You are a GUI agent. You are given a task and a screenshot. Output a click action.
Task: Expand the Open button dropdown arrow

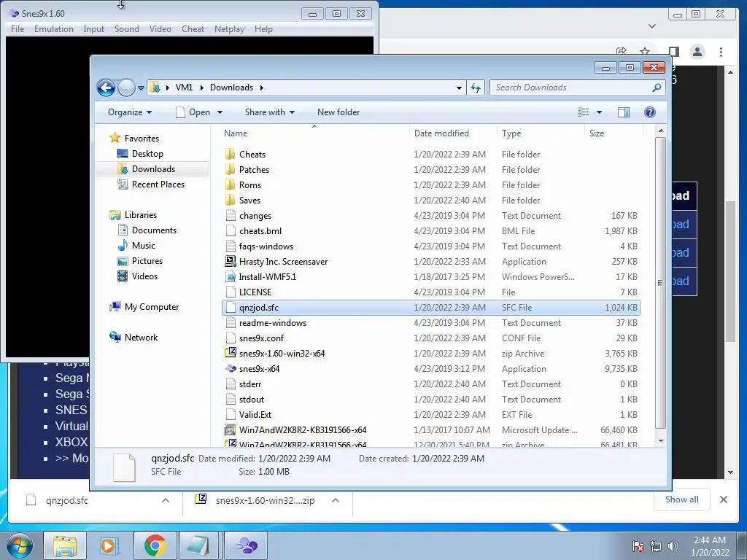click(x=220, y=112)
